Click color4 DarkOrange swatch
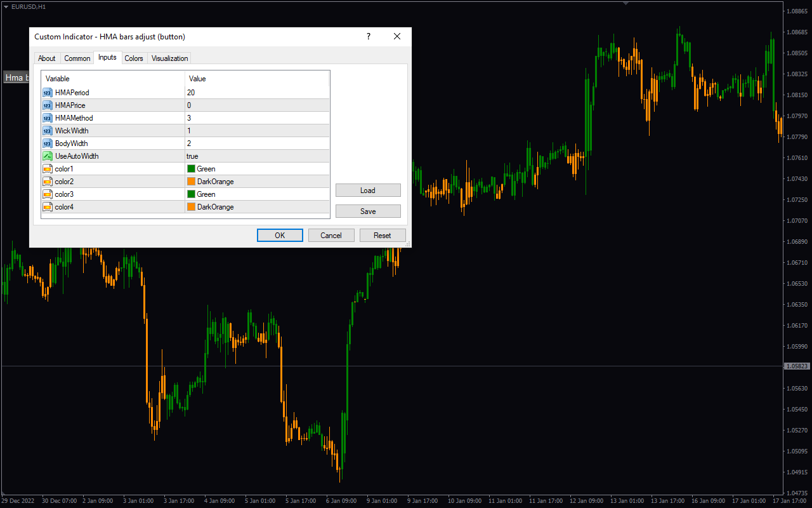The height and width of the screenshot is (508, 812). click(191, 207)
